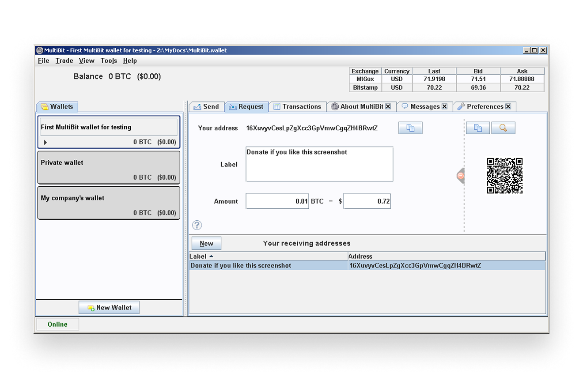This screenshot has width=583, height=392.
Task: Click MtGox Bid value 71.51
Action: 478,79
